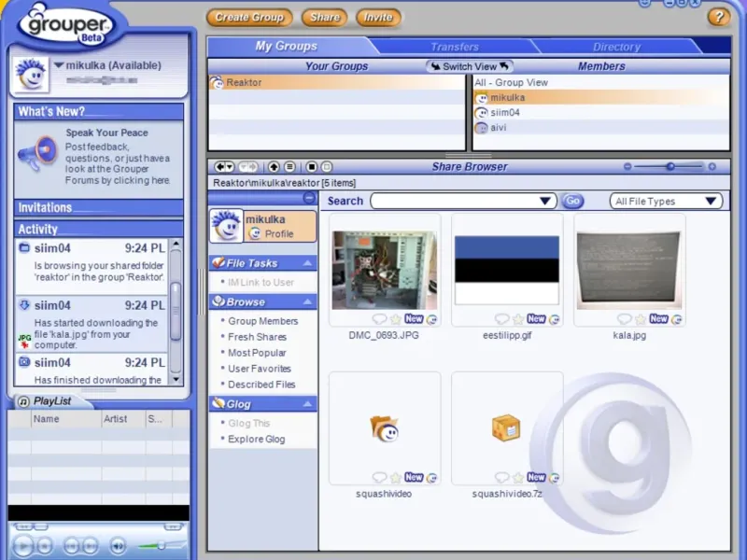Click the Glog icon under kala.jpg
The width and height of the screenshot is (747, 560).
coord(676,319)
